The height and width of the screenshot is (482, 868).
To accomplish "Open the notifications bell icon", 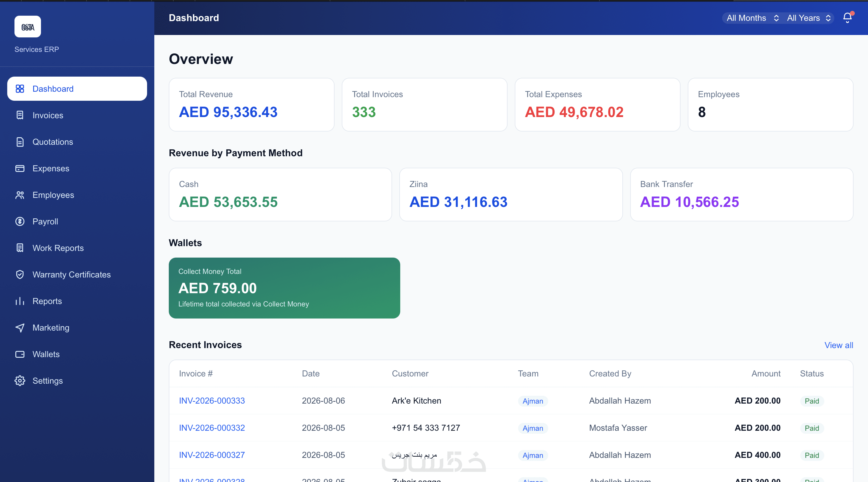I will (847, 18).
